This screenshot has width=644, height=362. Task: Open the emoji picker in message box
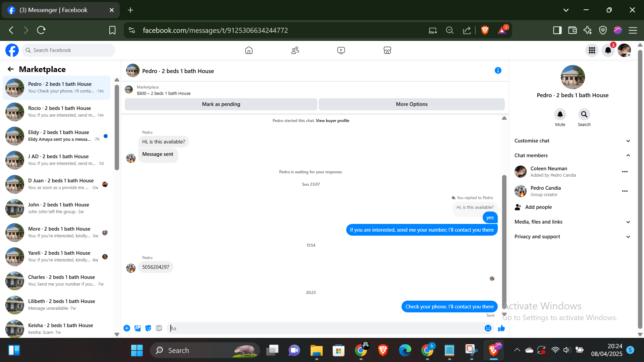point(488,328)
